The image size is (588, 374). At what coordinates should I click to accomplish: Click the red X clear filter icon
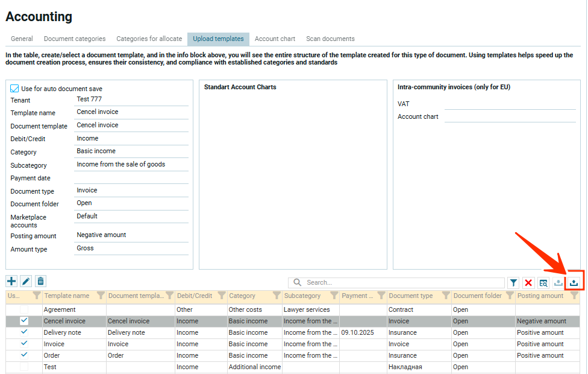(528, 282)
